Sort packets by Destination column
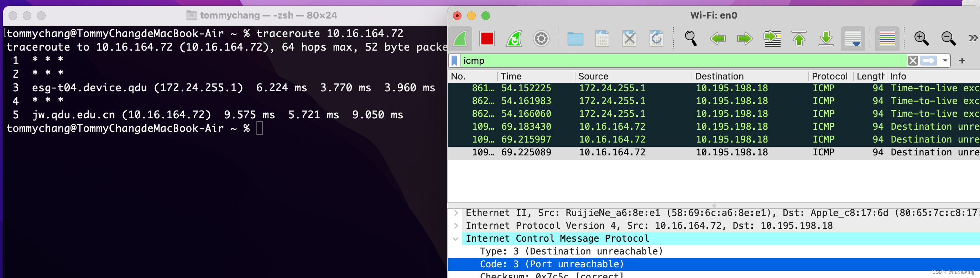The width and height of the screenshot is (980, 278). (750, 76)
